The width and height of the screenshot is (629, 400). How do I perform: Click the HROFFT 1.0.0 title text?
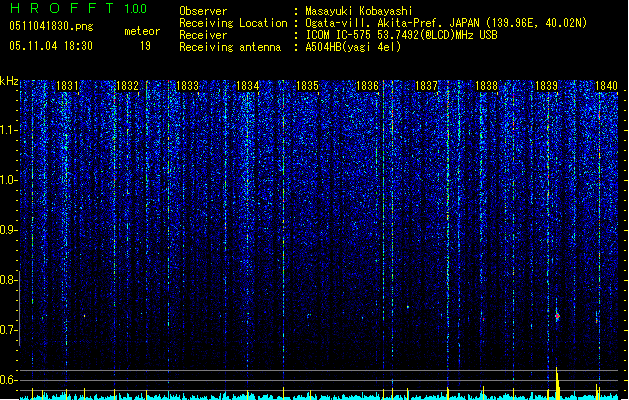point(79,8)
